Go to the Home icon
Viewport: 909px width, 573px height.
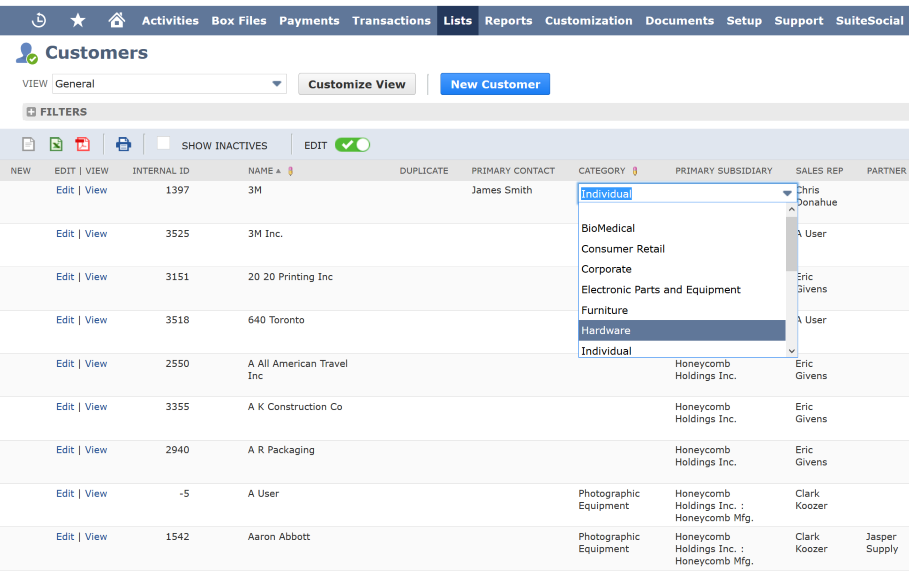[x=117, y=20]
